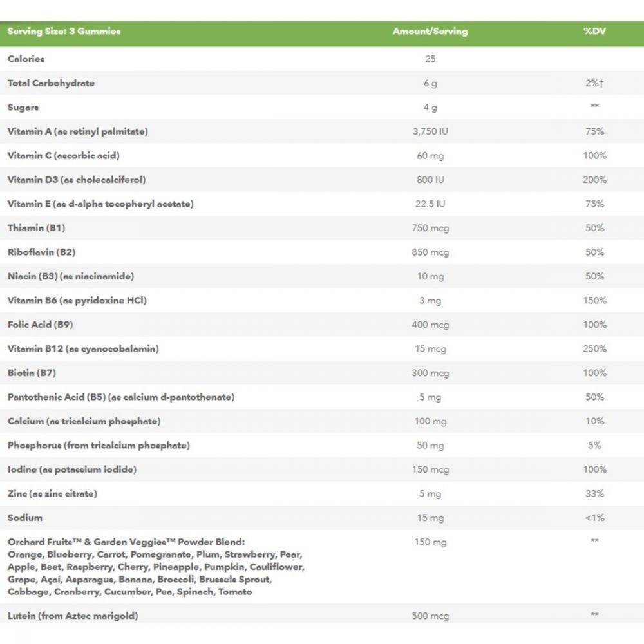Select the Vitamin D3 200% daily value
This screenshot has height=644, width=644.
594,180
